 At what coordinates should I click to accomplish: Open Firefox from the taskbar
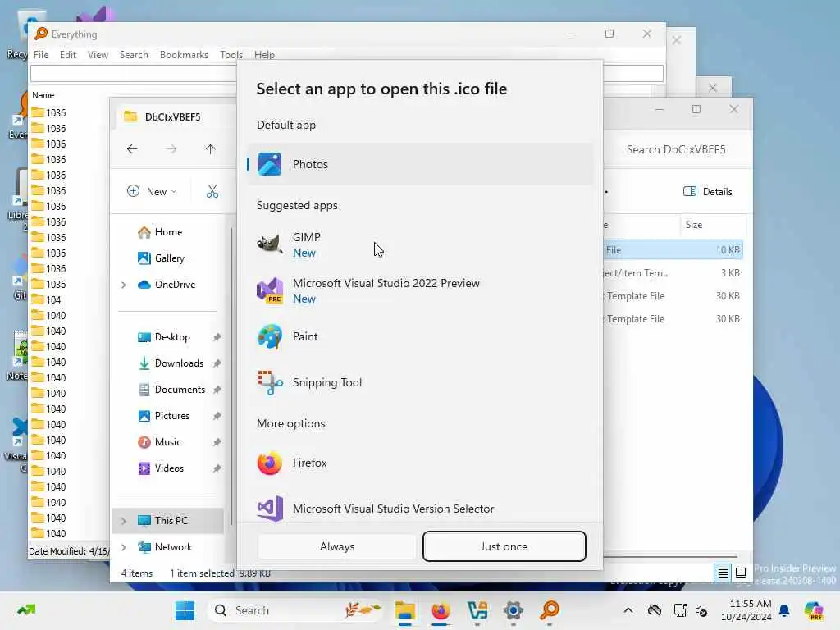point(441,610)
